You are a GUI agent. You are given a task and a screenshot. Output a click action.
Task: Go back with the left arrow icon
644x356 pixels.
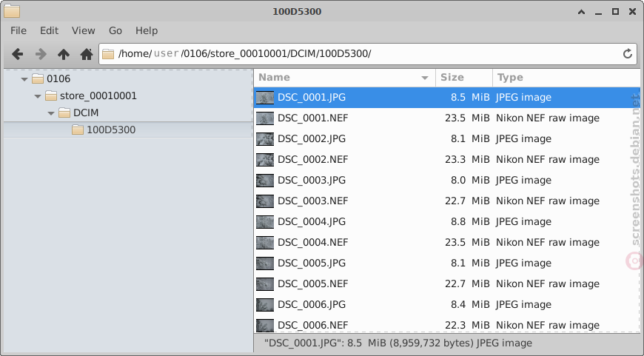[x=17, y=54]
